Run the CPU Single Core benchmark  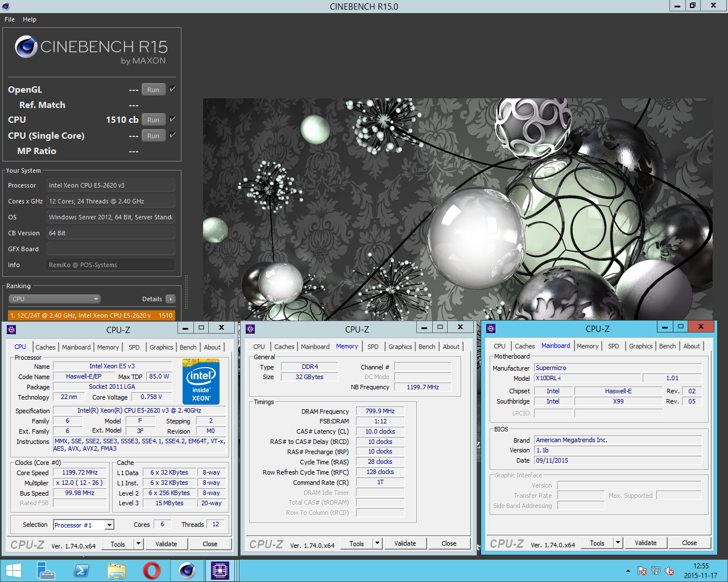(x=153, y=135)
